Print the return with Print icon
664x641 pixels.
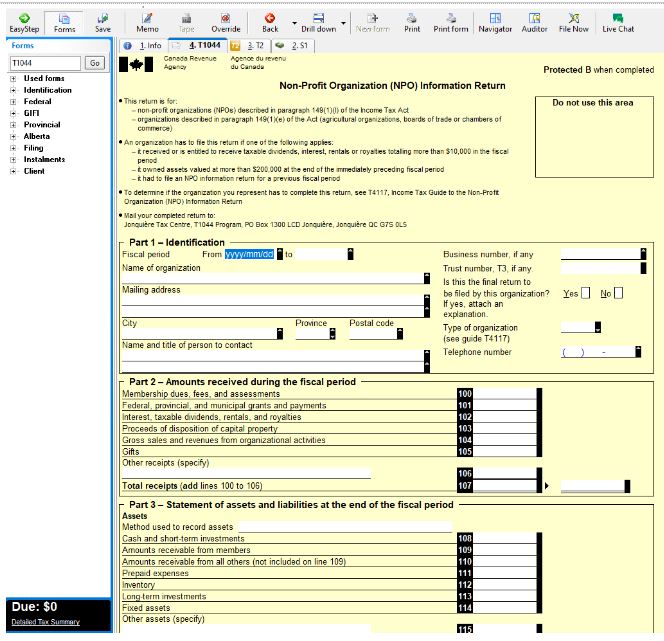click(x=412, y=23)
